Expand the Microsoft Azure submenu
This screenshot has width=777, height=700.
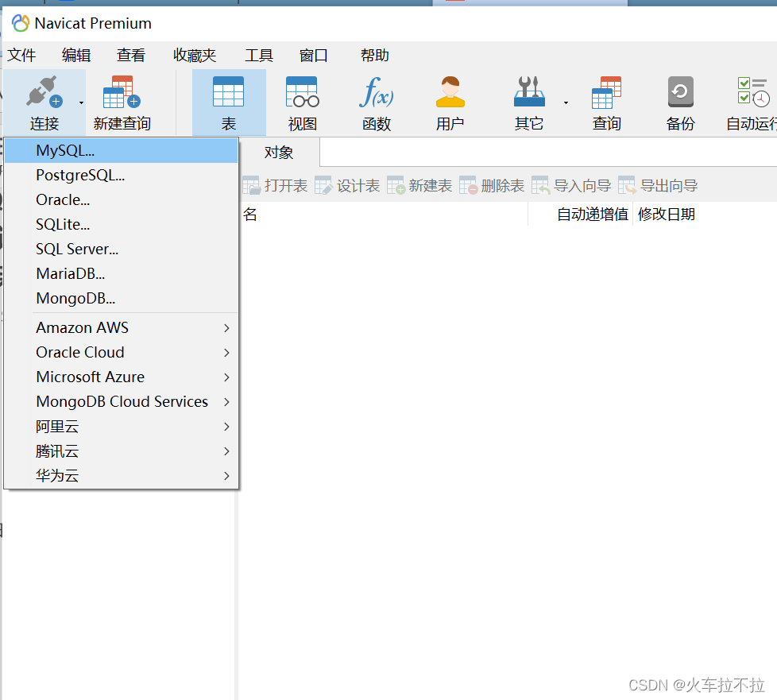122,377
